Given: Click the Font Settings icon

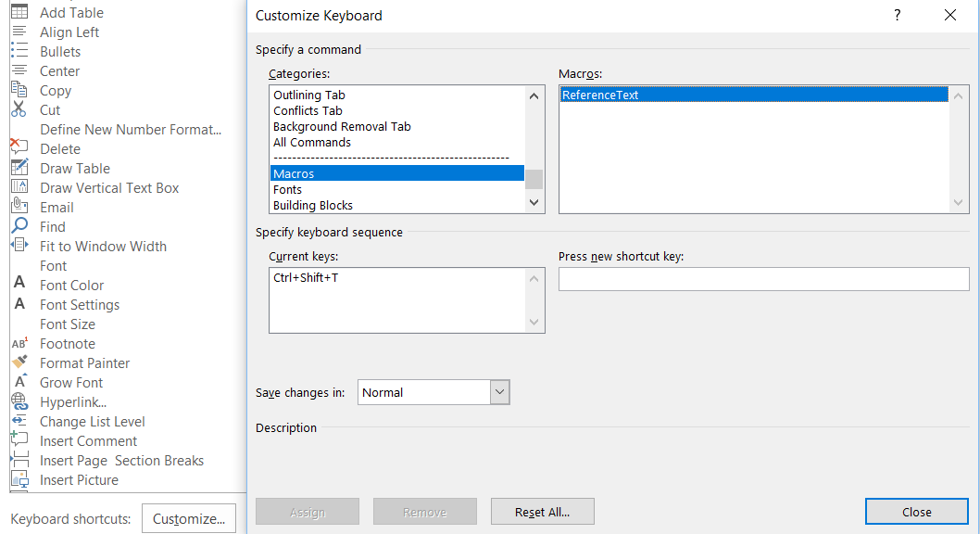Looking at the screenshot, I should pyautogui.click(x=19, y=303).
